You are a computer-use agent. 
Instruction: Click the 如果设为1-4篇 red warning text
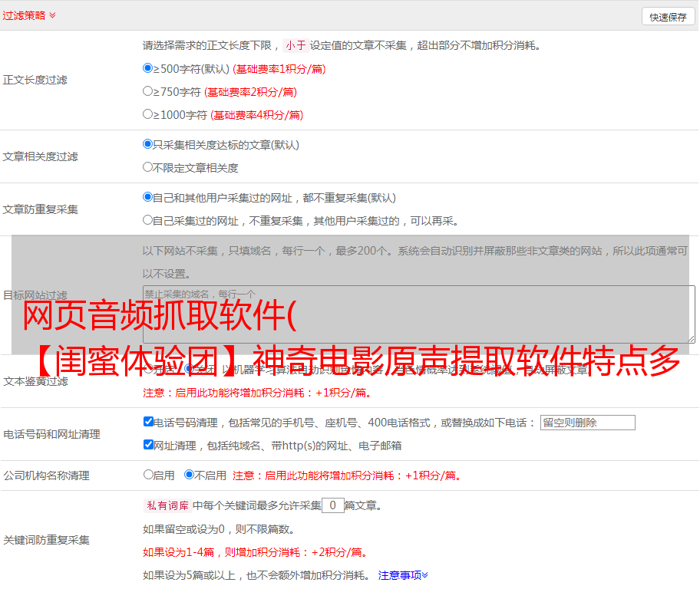point(256,552)
